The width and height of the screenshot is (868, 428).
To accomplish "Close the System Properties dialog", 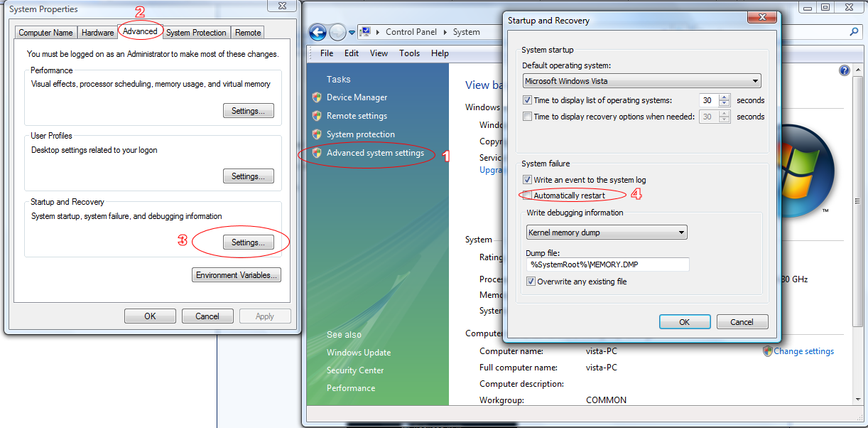I will (x=283, y=6).
